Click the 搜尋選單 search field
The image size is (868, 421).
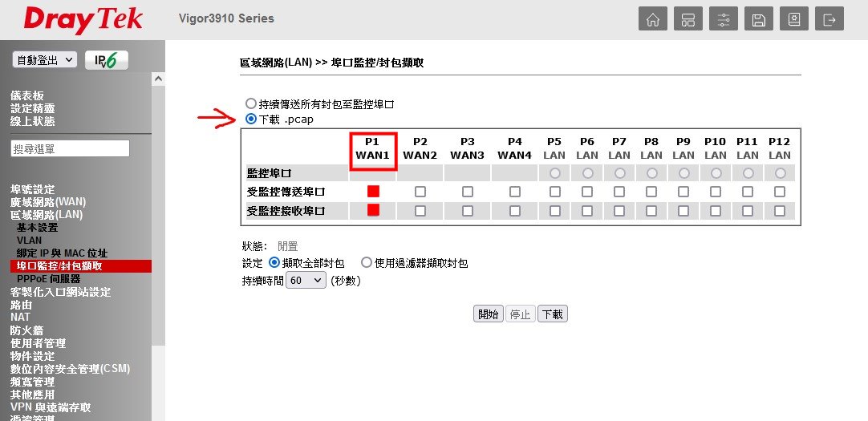pos(70,148)
